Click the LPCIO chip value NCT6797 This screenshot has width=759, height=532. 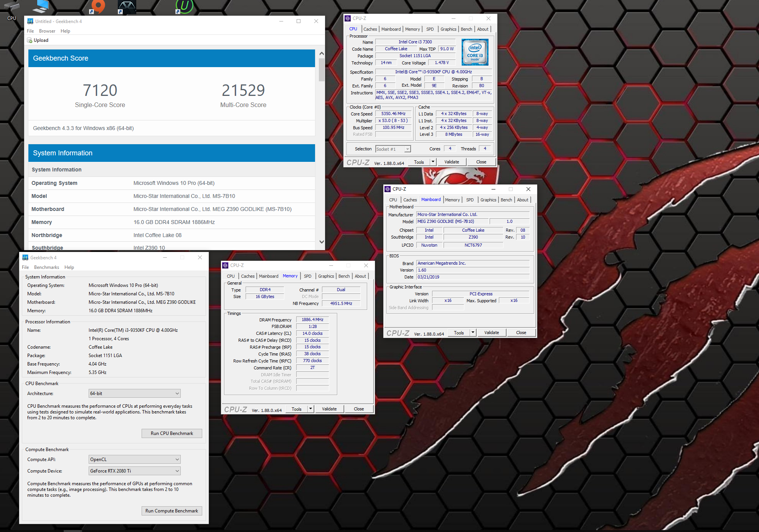pos(473,245)
